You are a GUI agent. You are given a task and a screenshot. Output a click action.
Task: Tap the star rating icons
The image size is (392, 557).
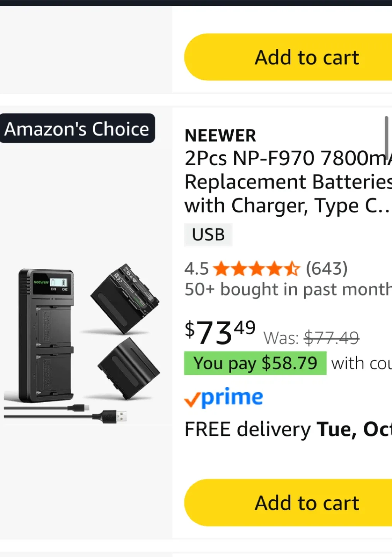(257, 269)
